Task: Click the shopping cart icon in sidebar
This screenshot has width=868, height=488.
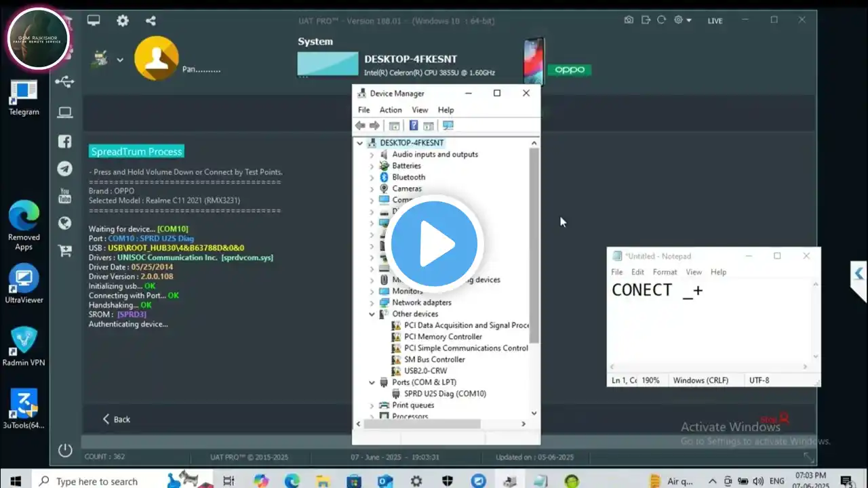Action: (x=65, y=251)
